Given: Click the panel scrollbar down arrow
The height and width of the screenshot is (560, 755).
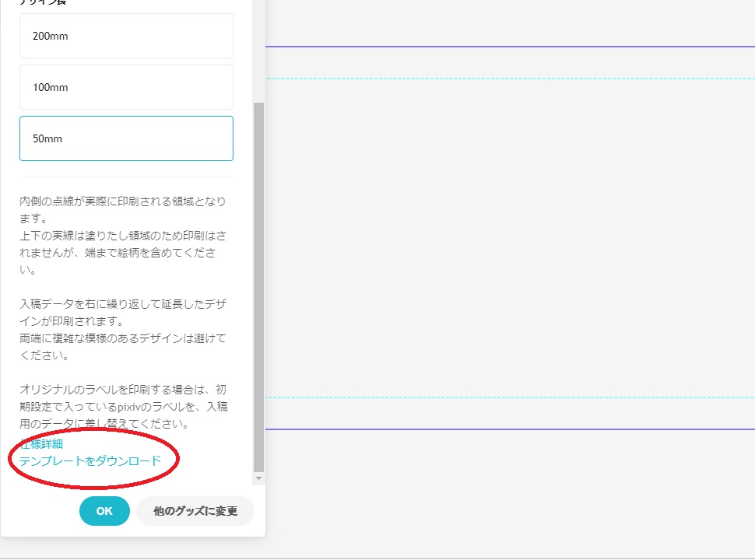Looking at the screenshot, I should (259, 478).
